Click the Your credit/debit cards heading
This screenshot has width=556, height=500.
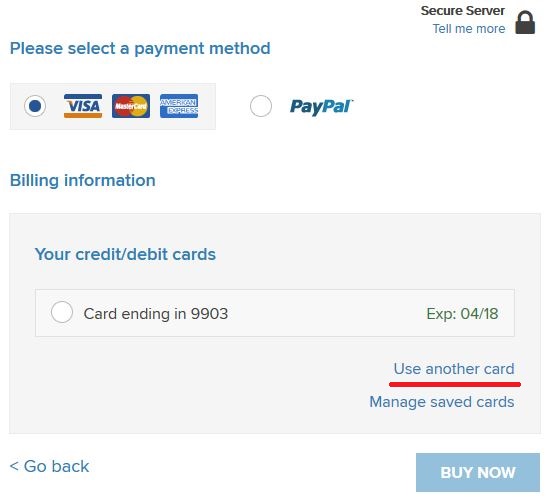click(x=125, y=254)
